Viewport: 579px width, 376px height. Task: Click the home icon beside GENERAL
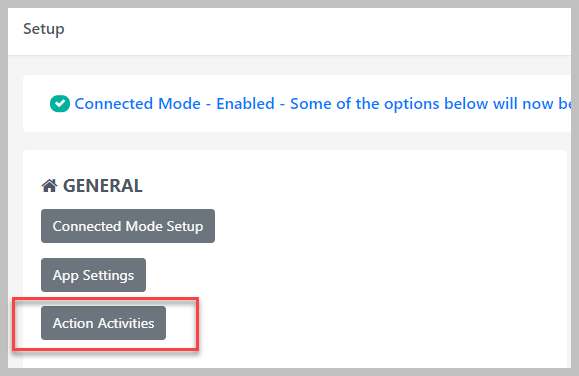tap(49, 186)
